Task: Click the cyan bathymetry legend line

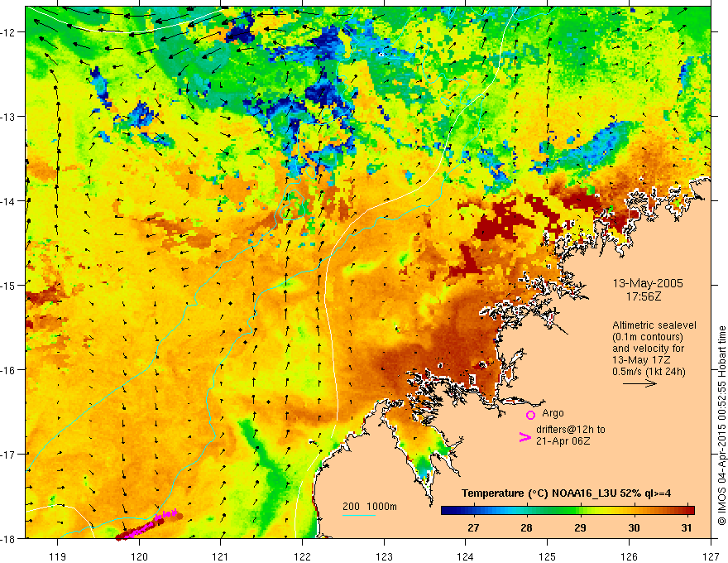Action: [359, 515]
